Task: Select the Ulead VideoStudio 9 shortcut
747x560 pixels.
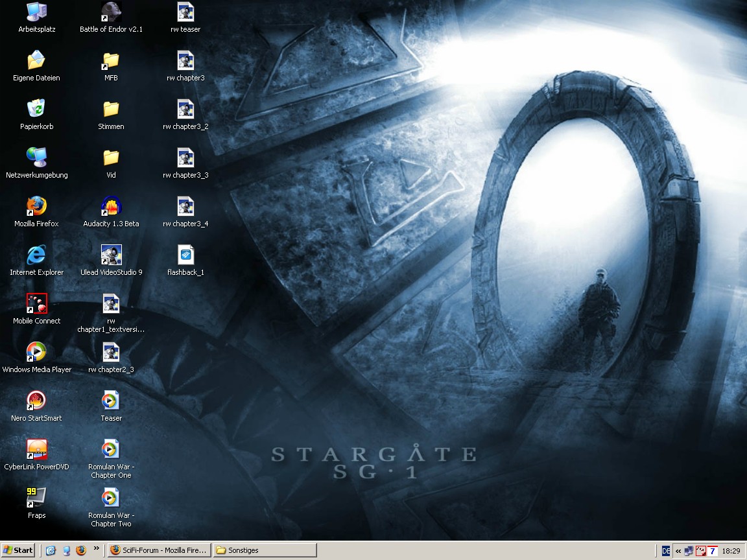Action: [x=111, y=255]
